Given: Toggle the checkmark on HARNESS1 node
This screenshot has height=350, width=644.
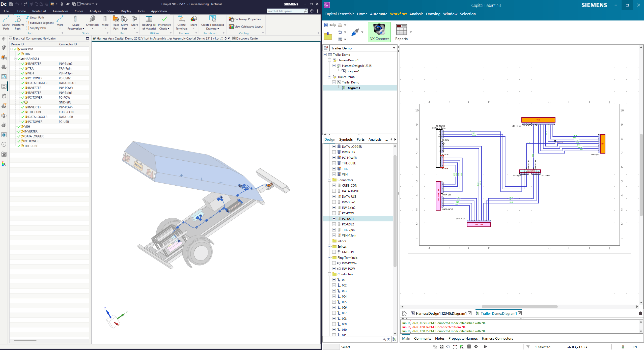Looking at the screenshot, I should pos(19,59).
